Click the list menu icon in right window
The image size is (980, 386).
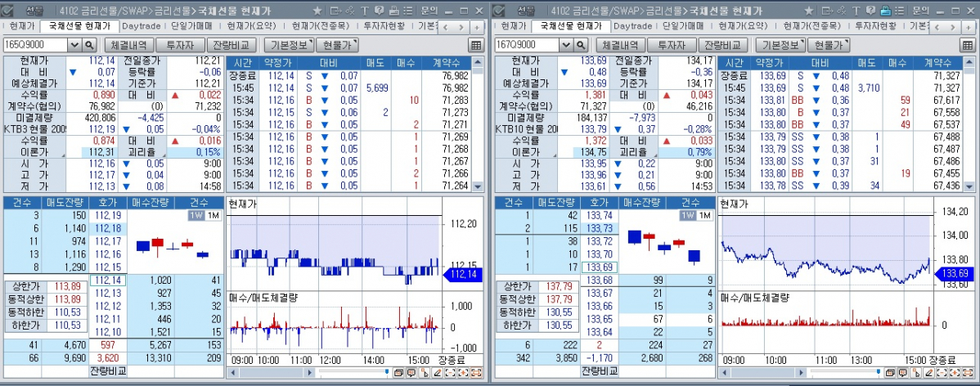899,11
